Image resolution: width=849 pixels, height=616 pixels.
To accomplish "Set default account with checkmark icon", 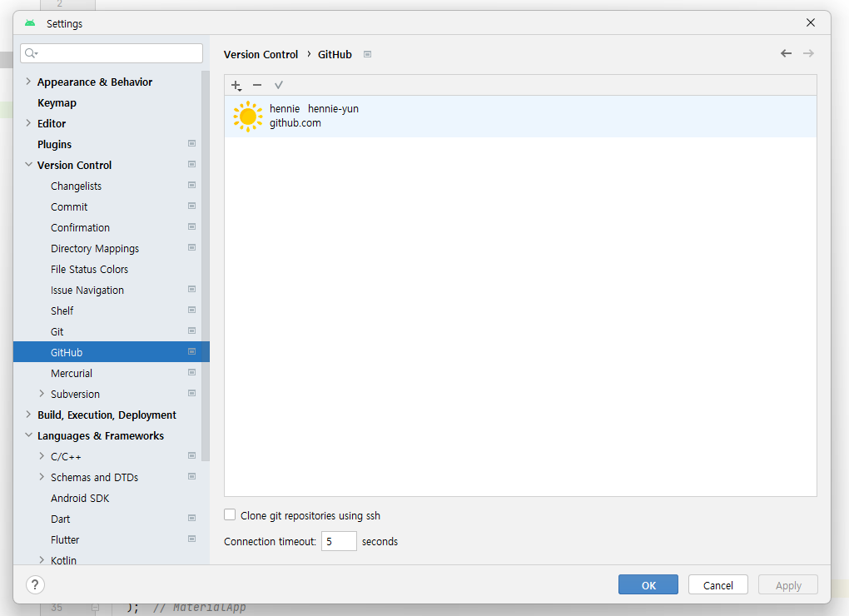I will (279, 85).
